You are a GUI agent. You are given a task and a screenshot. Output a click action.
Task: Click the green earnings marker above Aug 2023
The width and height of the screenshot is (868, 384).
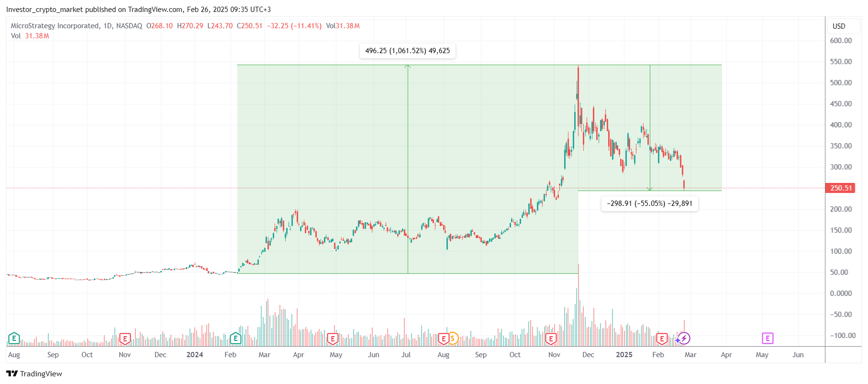coord(14,339)
